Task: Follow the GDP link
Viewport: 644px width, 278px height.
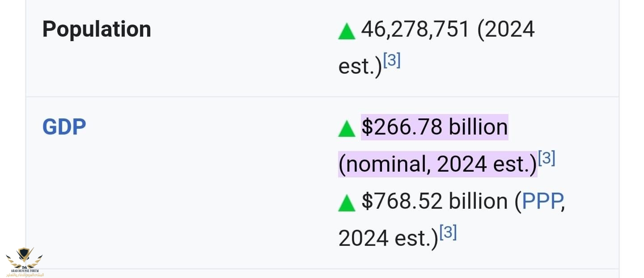Action: (x=64, y=127)
